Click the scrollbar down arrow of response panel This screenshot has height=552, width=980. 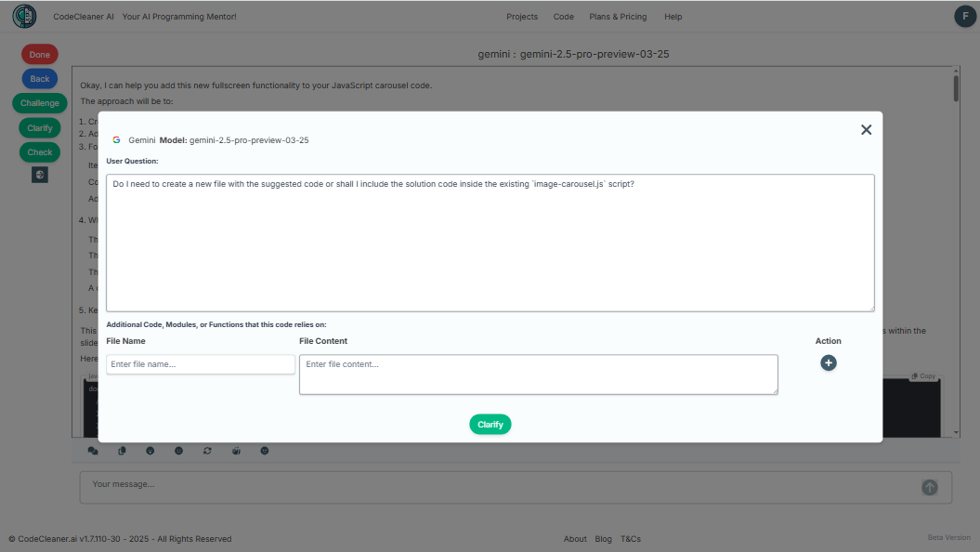click(x=956, y=433)
